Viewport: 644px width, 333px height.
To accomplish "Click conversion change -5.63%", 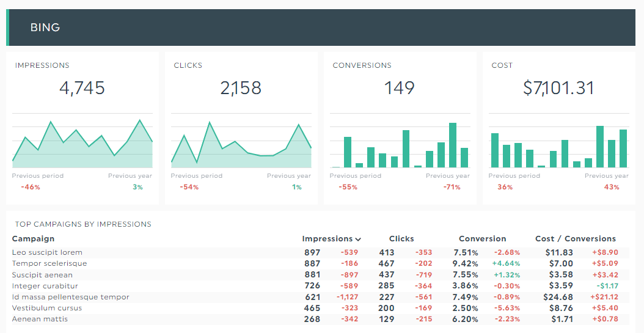I will point(507,308).
